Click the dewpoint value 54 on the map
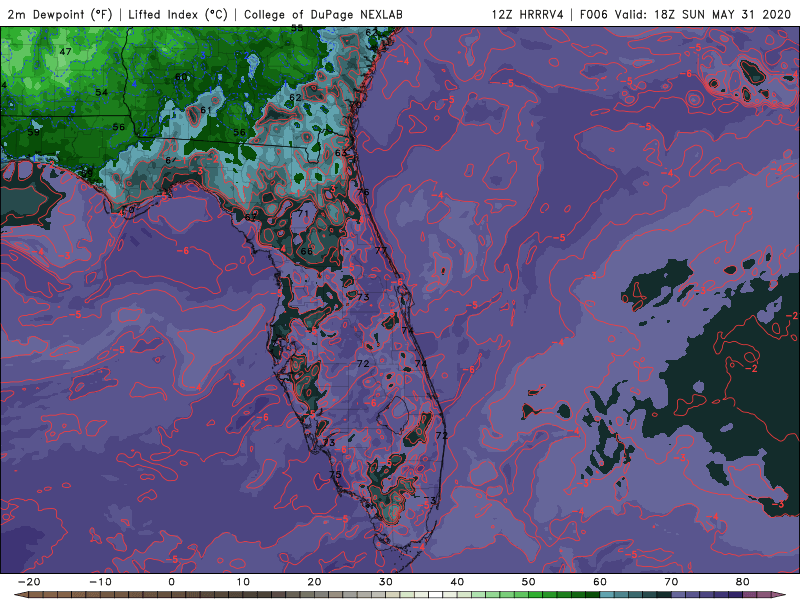Image resolution: width=800 pixels, height=600 pixels. pyautogui.click(x=102, y=92)
